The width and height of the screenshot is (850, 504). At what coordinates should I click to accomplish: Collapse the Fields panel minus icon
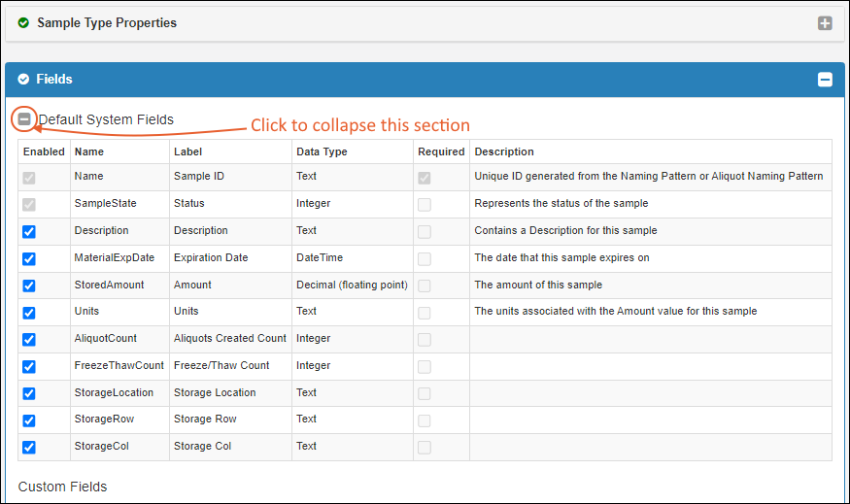825,80
